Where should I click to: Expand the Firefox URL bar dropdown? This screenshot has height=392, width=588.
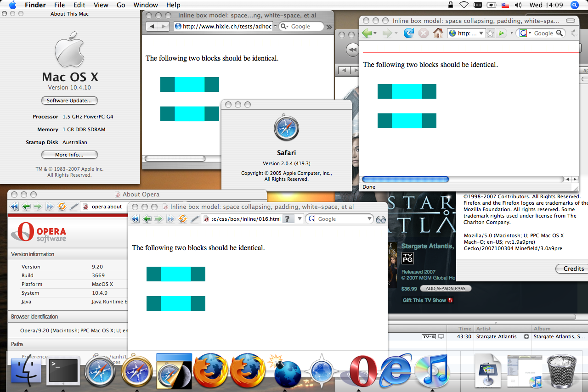pos(481,33)
